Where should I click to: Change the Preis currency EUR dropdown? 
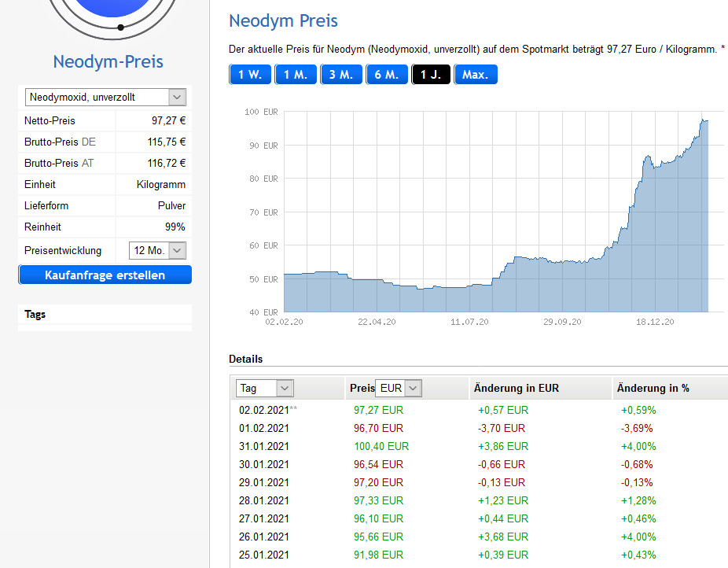click(x=399, y=388)
